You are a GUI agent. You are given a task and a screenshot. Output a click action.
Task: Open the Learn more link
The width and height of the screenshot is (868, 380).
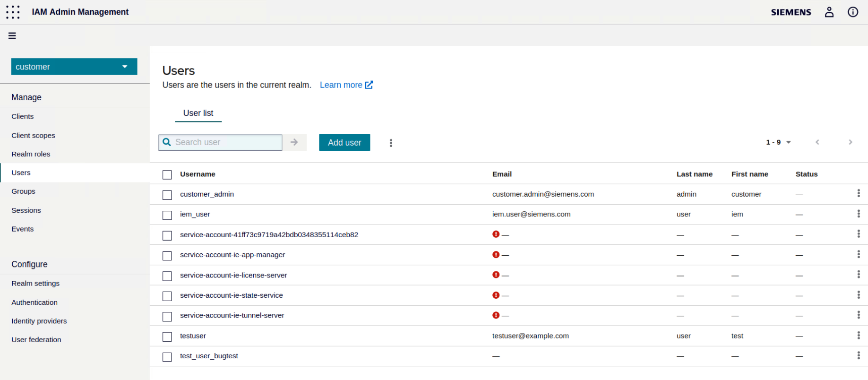pyautogui.click(x=346, y=85)
